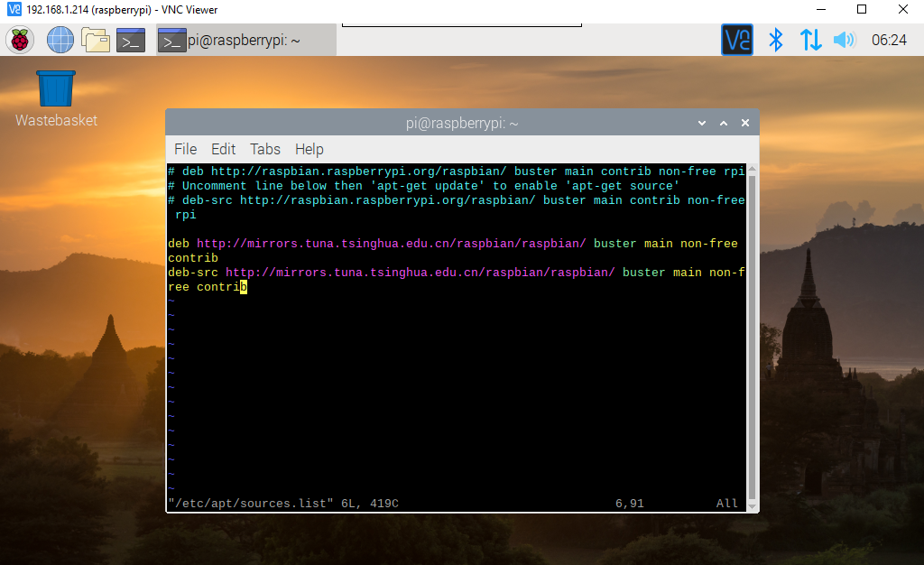The width and height of the screenshot is (924, 565).
Task: Open the Bluetooth tray menu
Action: 775,40
